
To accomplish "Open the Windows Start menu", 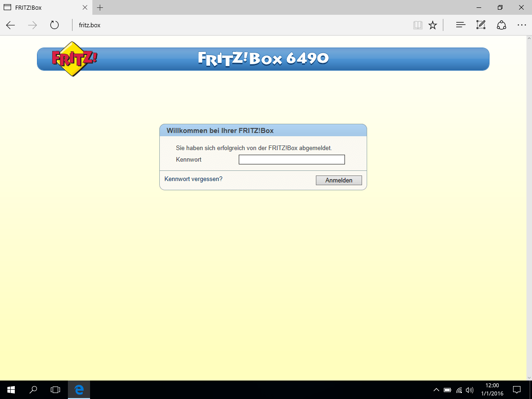I will (x=11, y=390).
